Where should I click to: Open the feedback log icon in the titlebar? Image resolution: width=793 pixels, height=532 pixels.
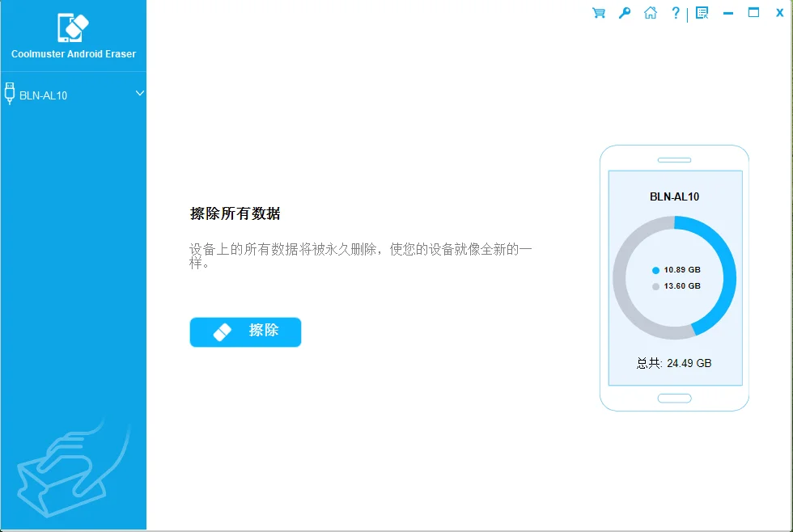[702, 11]
